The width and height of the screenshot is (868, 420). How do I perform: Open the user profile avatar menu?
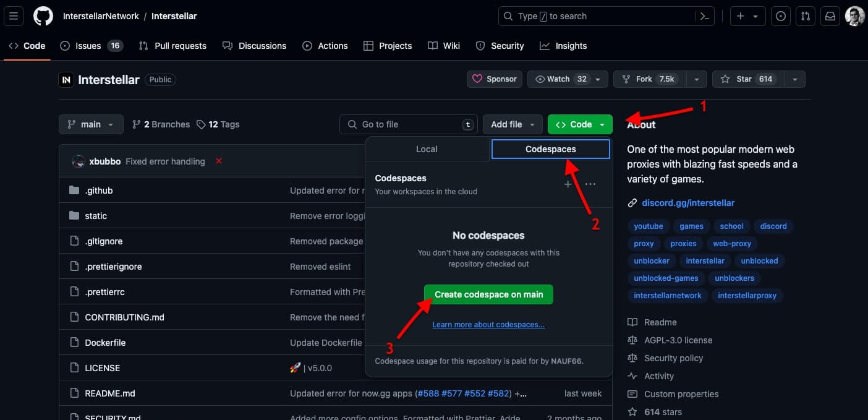pyautogui.click(x=854, y=16)
